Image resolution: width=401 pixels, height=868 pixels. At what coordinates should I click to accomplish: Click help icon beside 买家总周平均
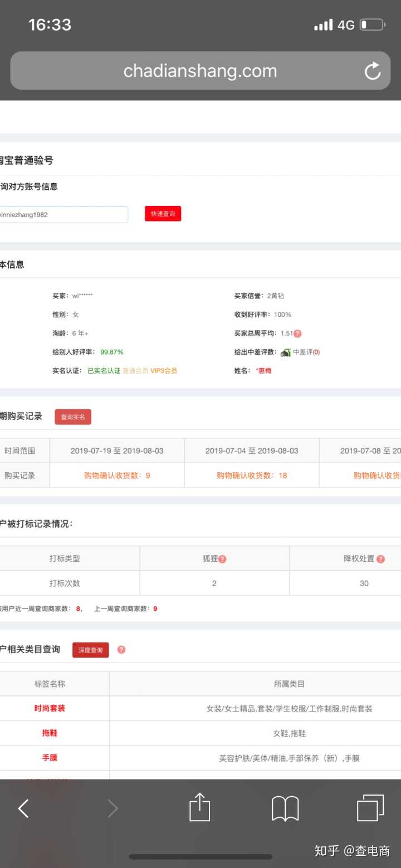(297, 334)
